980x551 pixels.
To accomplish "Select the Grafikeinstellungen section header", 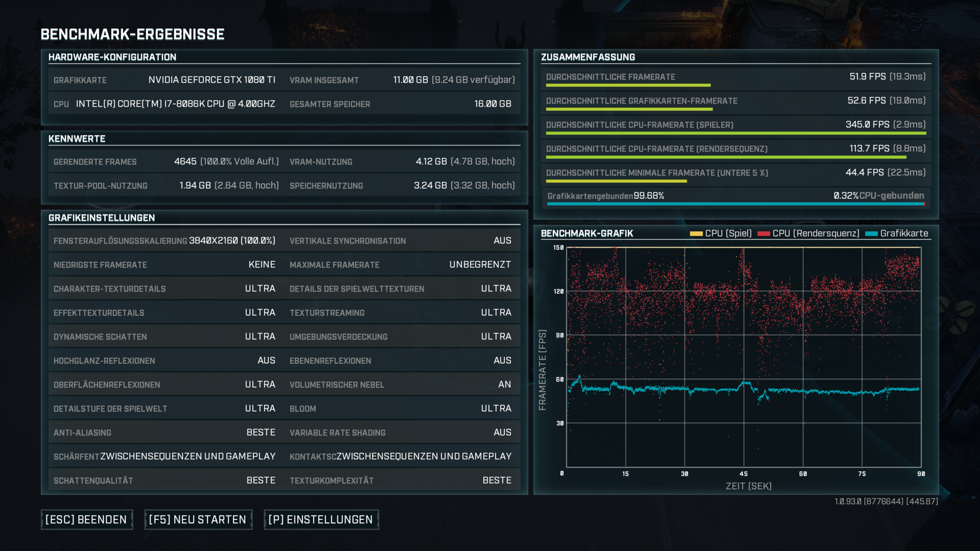I will [x=102, y=218].
